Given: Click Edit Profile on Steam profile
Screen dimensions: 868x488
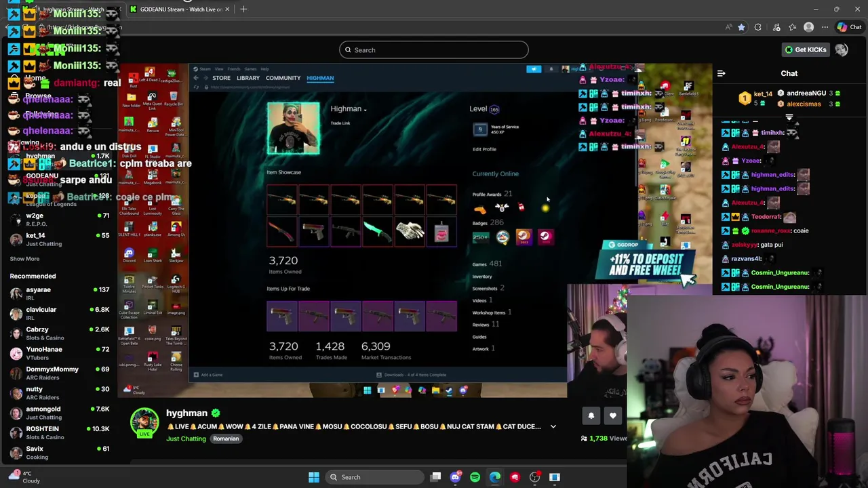Looking at the screenshot, I should point(484,149).
